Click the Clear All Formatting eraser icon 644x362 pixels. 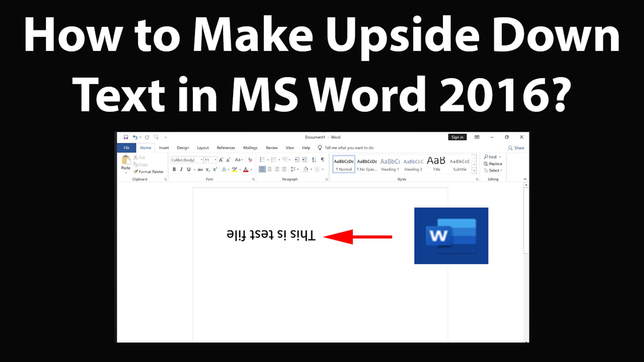pos(250,160)
